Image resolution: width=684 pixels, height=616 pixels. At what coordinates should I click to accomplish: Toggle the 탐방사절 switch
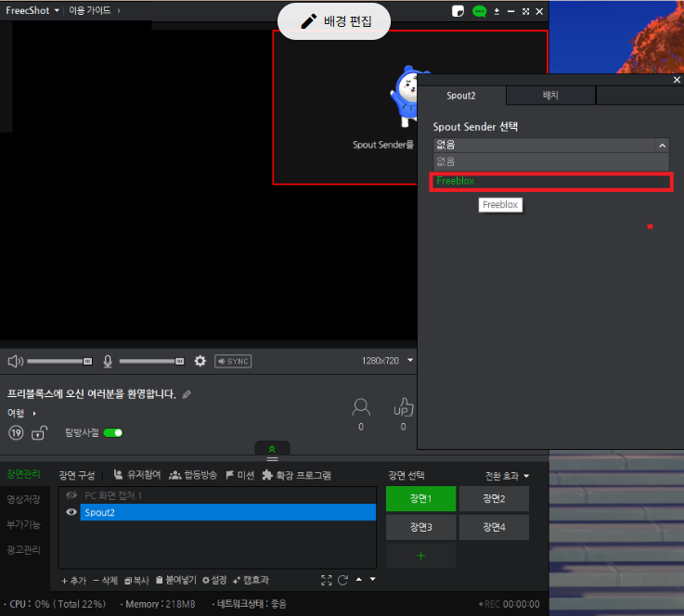pyautogui.click(x=113, y=432)
